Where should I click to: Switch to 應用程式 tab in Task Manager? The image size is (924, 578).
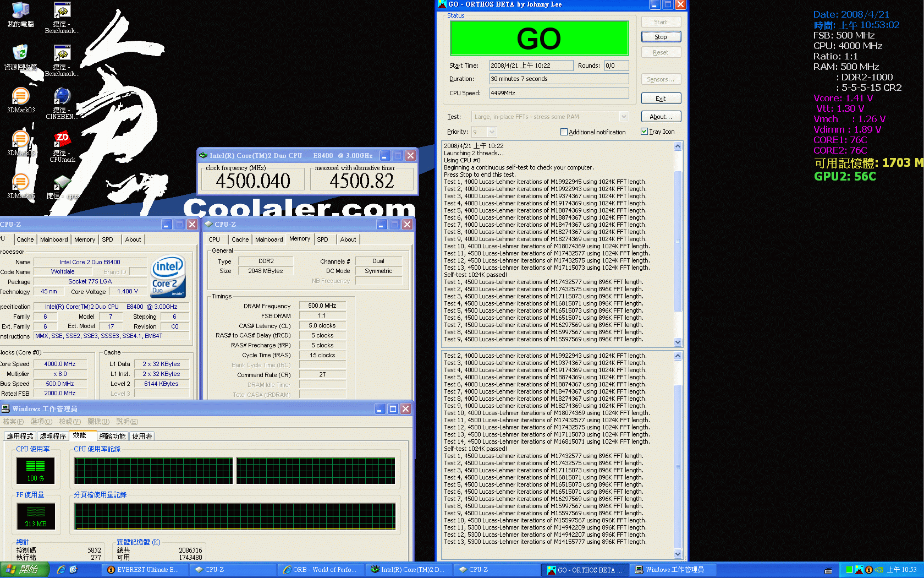tap(20, 436)
